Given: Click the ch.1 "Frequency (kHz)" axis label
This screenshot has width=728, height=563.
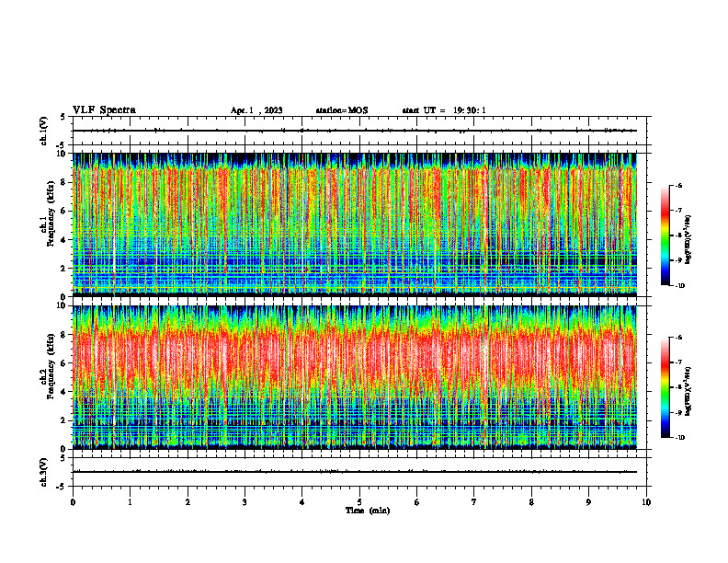Looking at the screenshot, I should click(51, 213).
